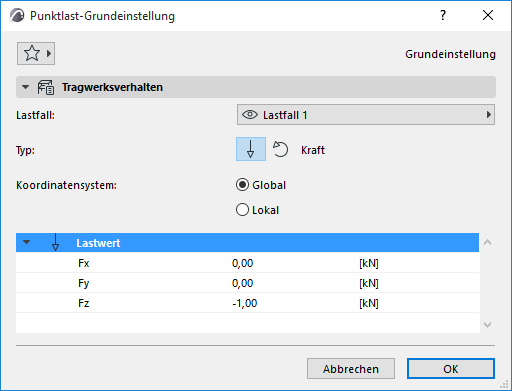This screenshot has height=391, width=512.
Task: Click the scroll up arrow of list
Action: [x=487, y=242]
